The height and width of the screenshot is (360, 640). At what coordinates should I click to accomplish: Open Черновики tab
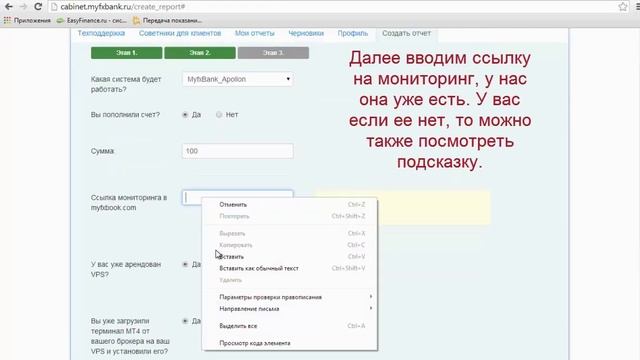(x=306, y=33)
